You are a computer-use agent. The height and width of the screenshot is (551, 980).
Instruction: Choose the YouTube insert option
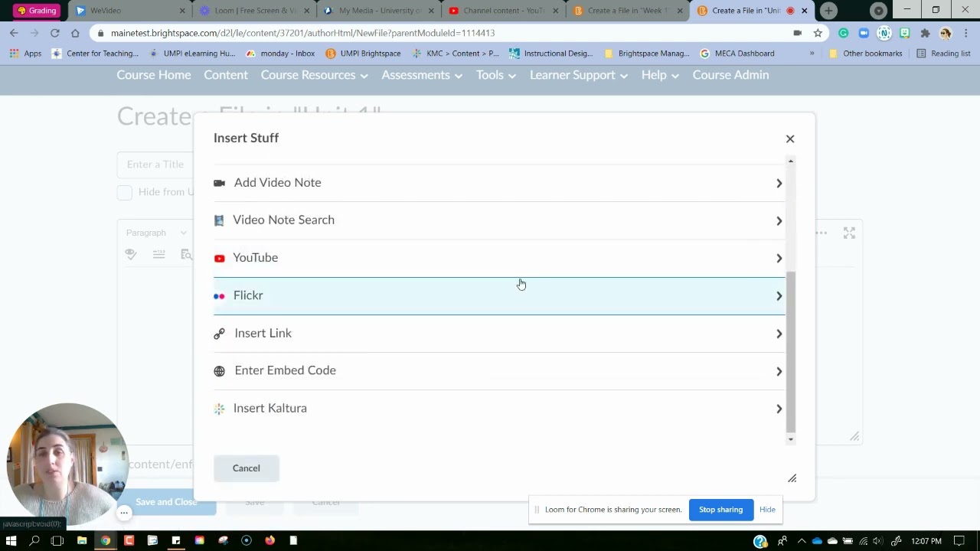[x=499, y=258]
